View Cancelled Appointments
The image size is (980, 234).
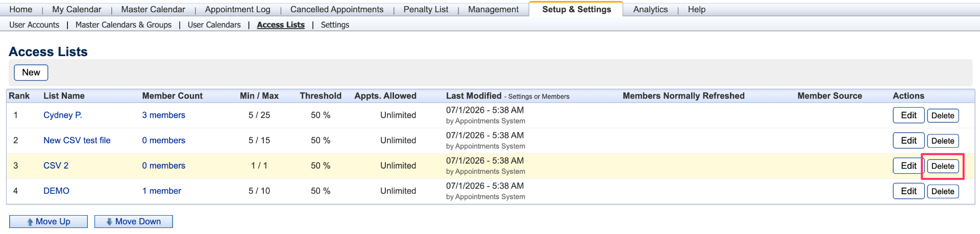click(337, 9)
